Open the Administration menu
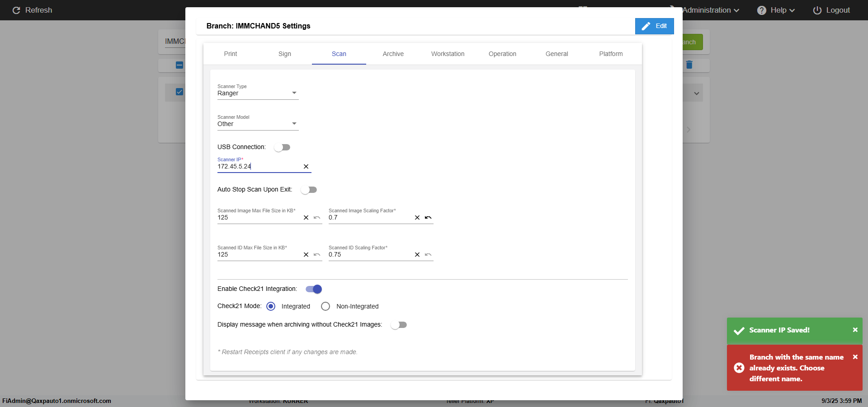The image size is (868, 407). click(711, 10)
